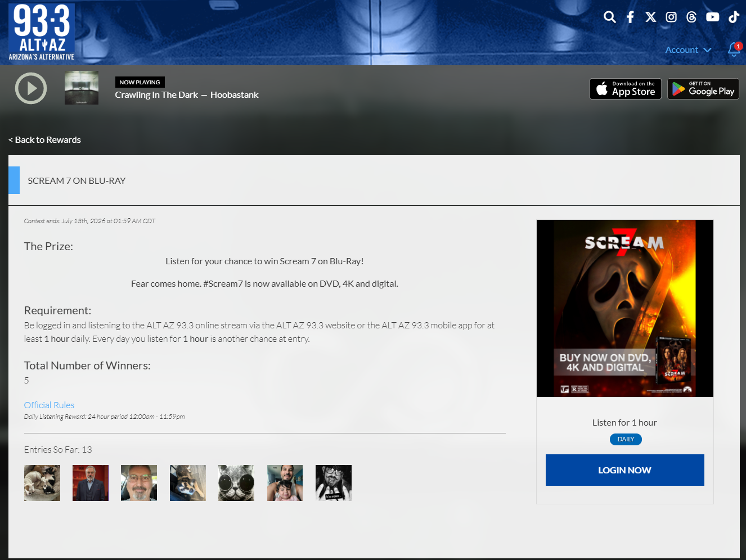Open the site search icon
The image size is (746, 560).
click(610, 17)
